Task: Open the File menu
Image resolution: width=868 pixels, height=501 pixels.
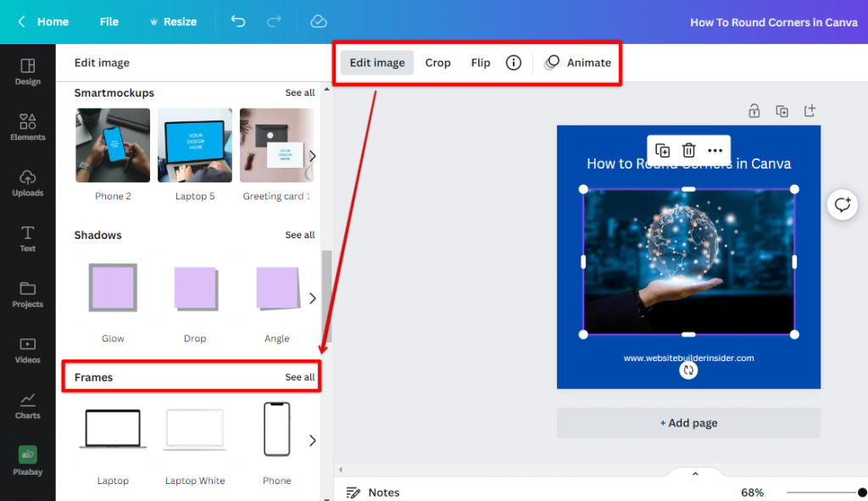Action: click(x=108, y=21)
